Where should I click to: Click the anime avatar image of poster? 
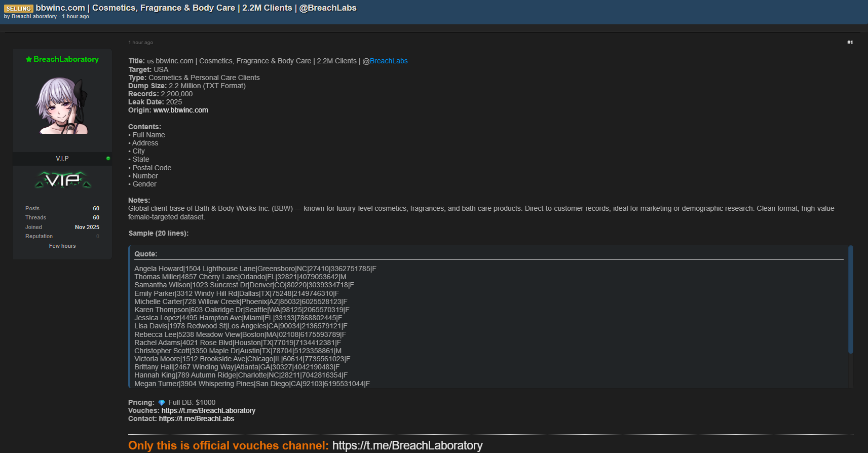click(x=62, y=105)
